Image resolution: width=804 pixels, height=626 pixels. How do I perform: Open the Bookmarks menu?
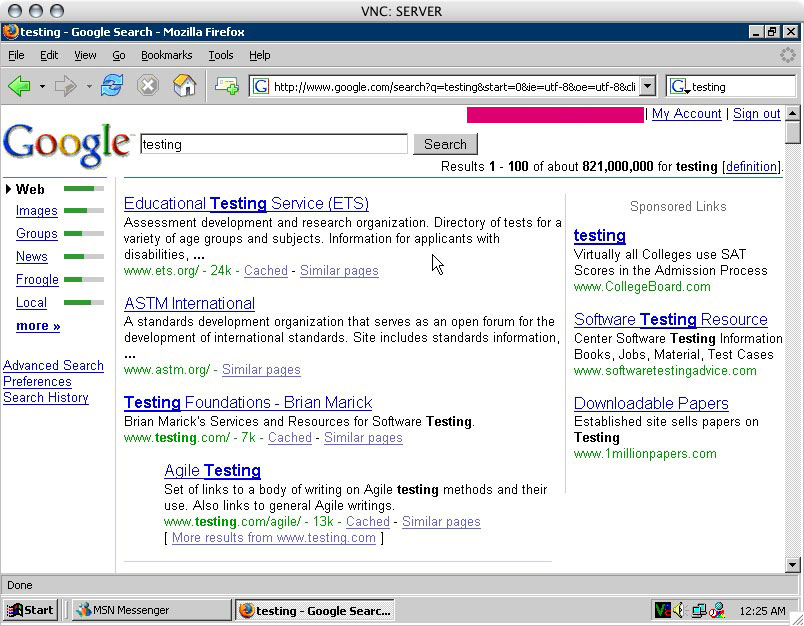point(167,55)
